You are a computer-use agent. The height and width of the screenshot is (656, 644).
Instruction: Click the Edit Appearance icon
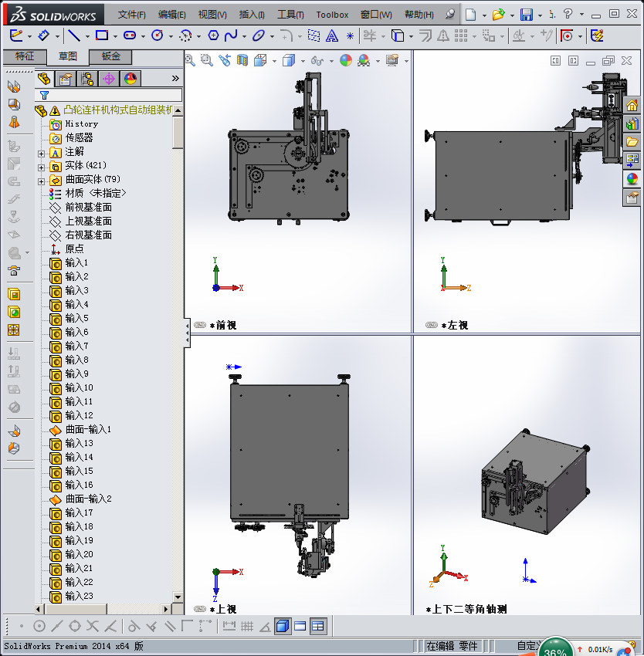coord(346,61)
